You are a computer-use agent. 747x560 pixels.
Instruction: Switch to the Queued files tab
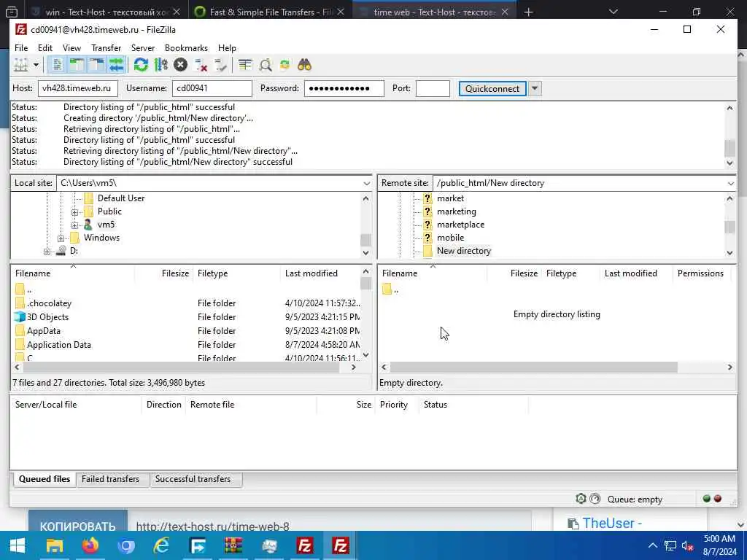(x=44, y=479)
